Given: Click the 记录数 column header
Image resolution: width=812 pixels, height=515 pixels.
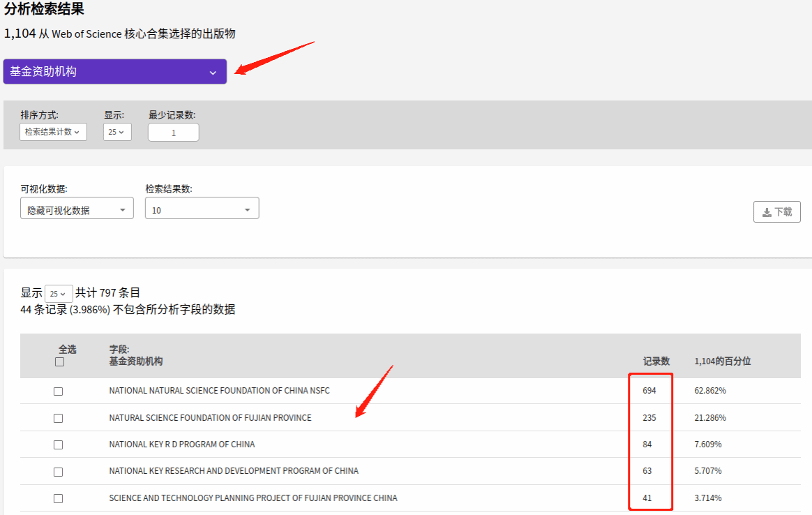Looking at the screenshot, I should pos(656,361).
